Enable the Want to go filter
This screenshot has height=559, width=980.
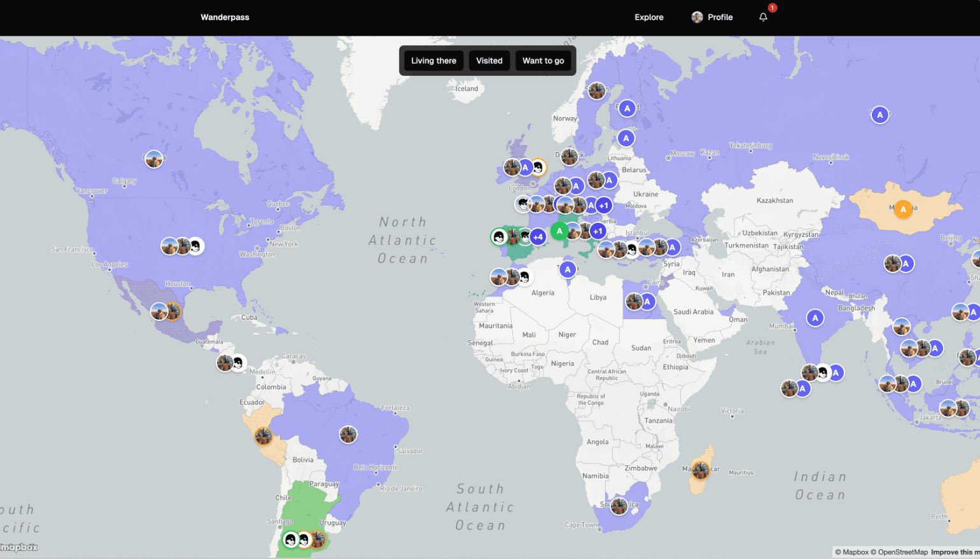[543, 60]
